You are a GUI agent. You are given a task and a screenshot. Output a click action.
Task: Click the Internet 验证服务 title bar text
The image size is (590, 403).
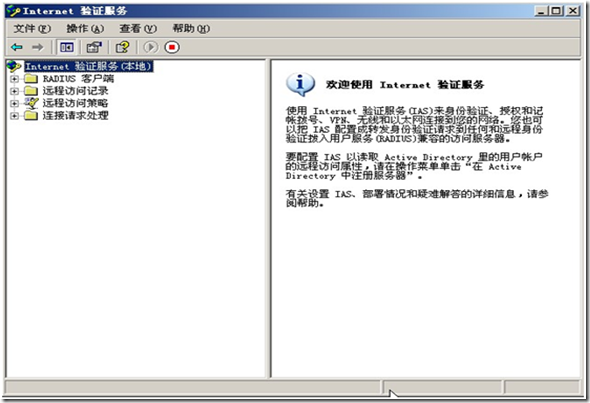75,11
